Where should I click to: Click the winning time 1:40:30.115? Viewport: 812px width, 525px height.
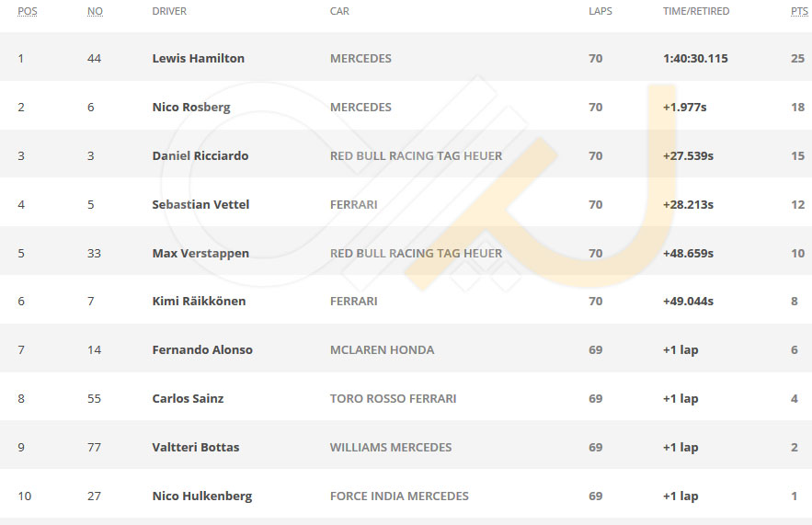[x=695, y=59]
